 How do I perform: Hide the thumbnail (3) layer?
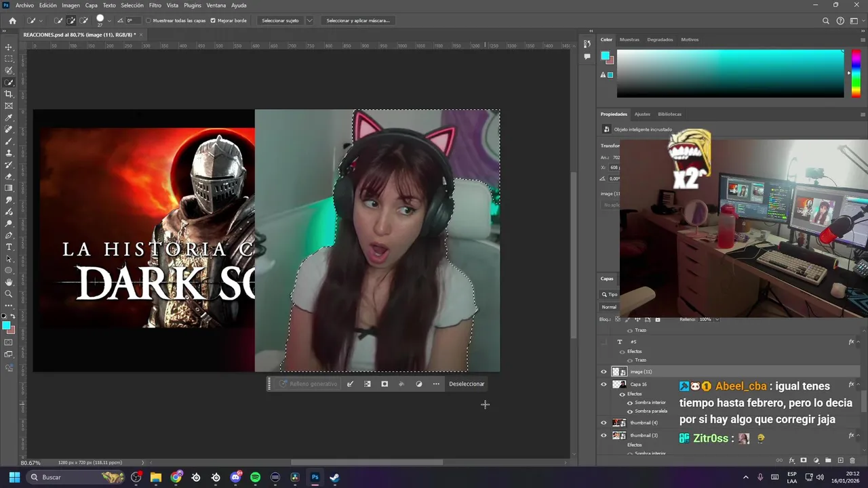pos(604,435)
